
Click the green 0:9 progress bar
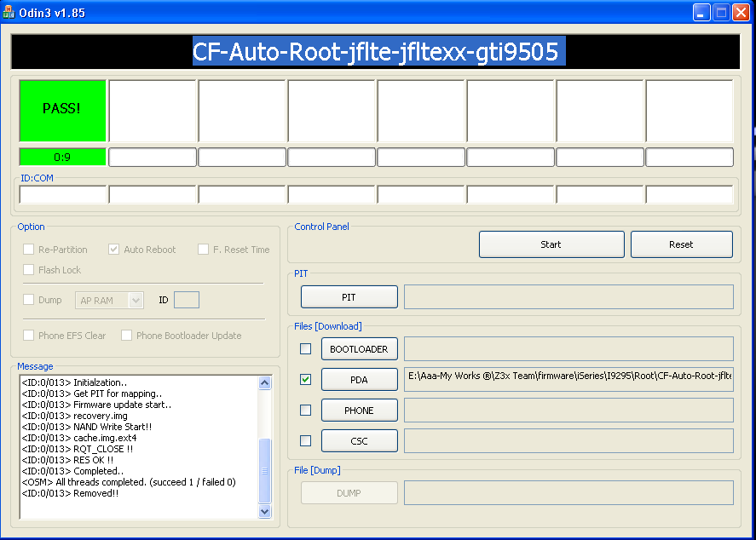click(62, 157)
